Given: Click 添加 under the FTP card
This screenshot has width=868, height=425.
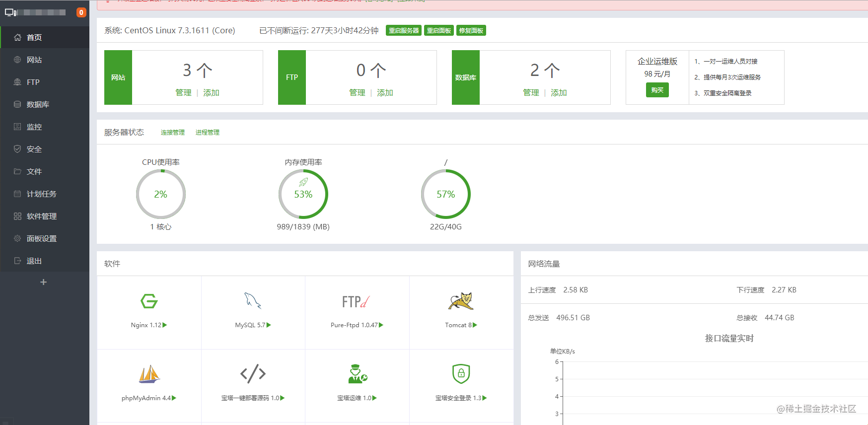Looking at the screenshot, I should [385, 92].
